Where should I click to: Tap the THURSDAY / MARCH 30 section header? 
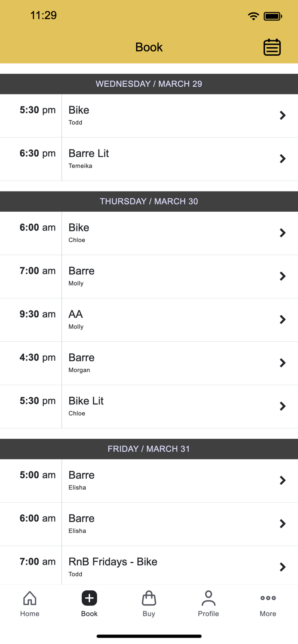[149, 201]
